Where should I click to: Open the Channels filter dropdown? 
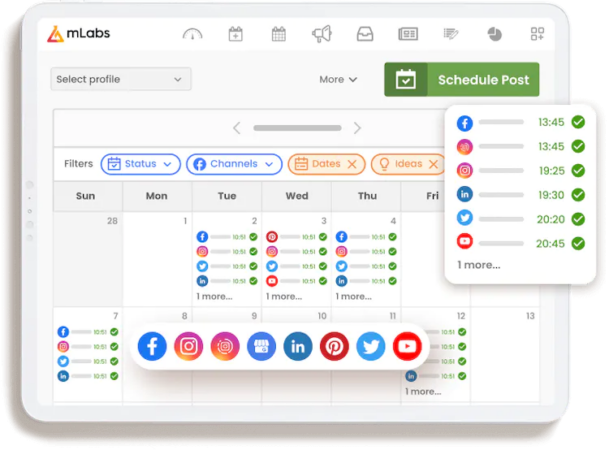click(x=233, y=164)
